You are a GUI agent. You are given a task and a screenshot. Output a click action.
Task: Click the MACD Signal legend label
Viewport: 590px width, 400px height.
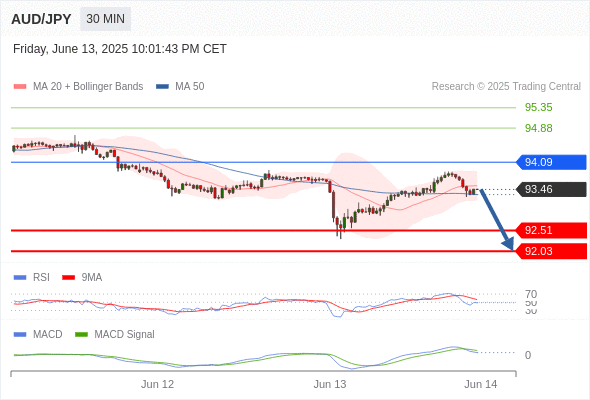coord(125,335)
